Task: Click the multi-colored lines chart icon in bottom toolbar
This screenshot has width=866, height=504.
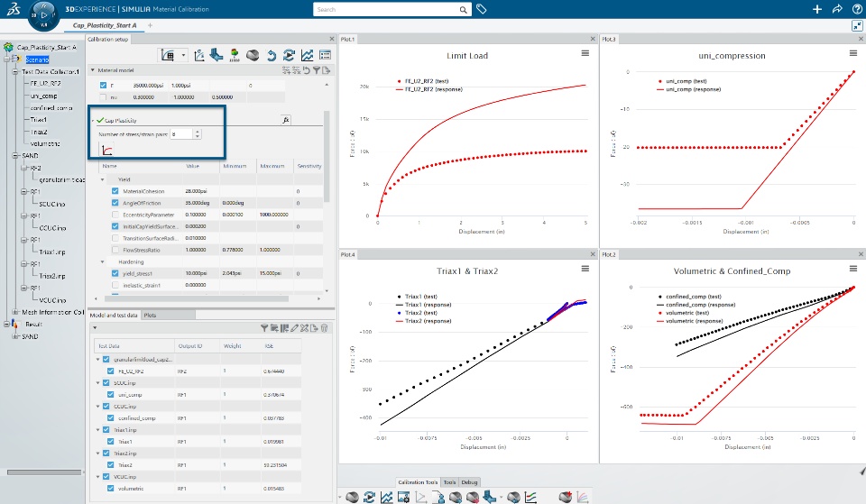Action: click(x=583, y=498)
